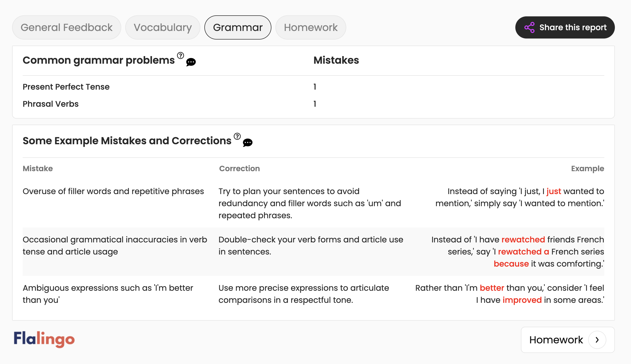This screenshot has width=631, height=364.
Task: Open chat bubble beside Example Mistakes and Corrections
Action: coord(248,142)
